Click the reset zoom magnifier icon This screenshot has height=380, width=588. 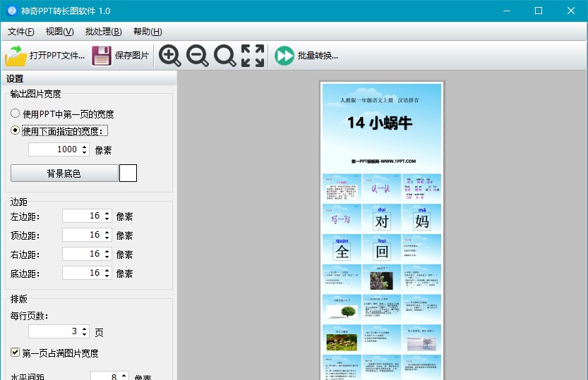coord(225,56)
